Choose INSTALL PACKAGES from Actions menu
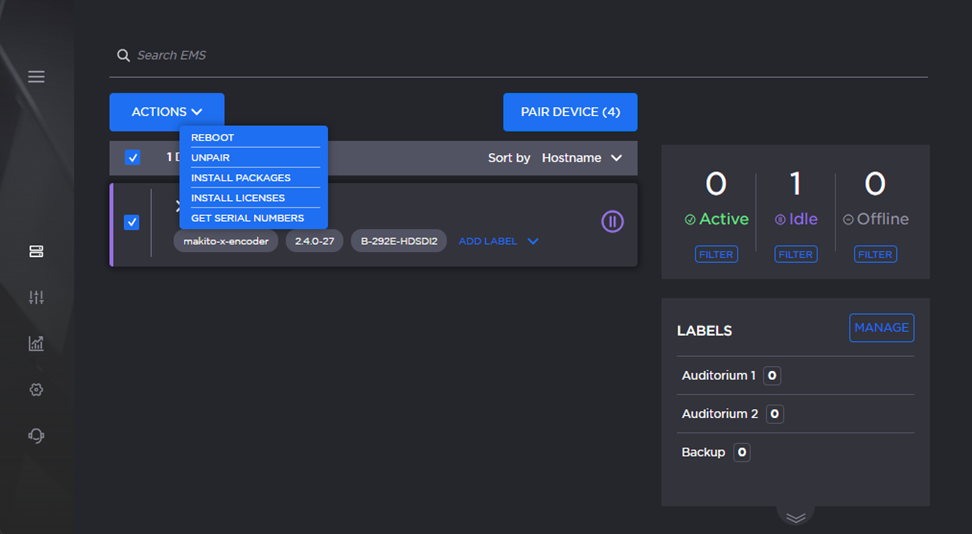This screenshot has height=534, width=972. 241,178
